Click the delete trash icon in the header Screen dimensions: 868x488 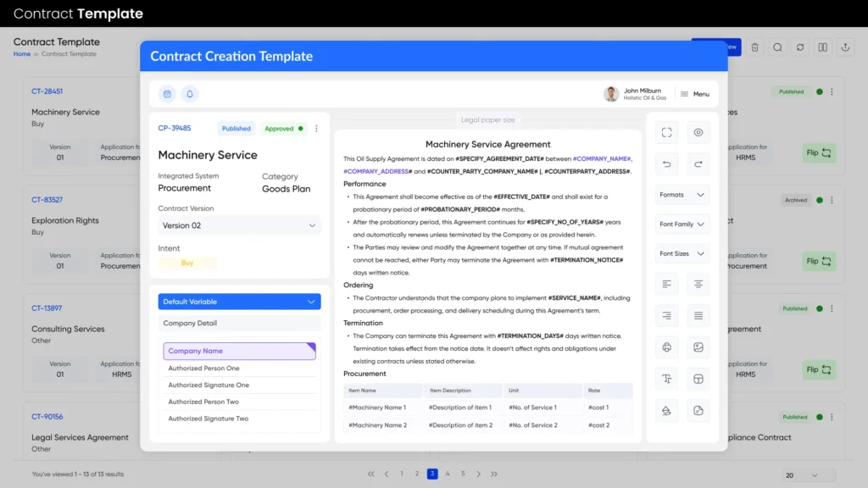click(754, 47)
